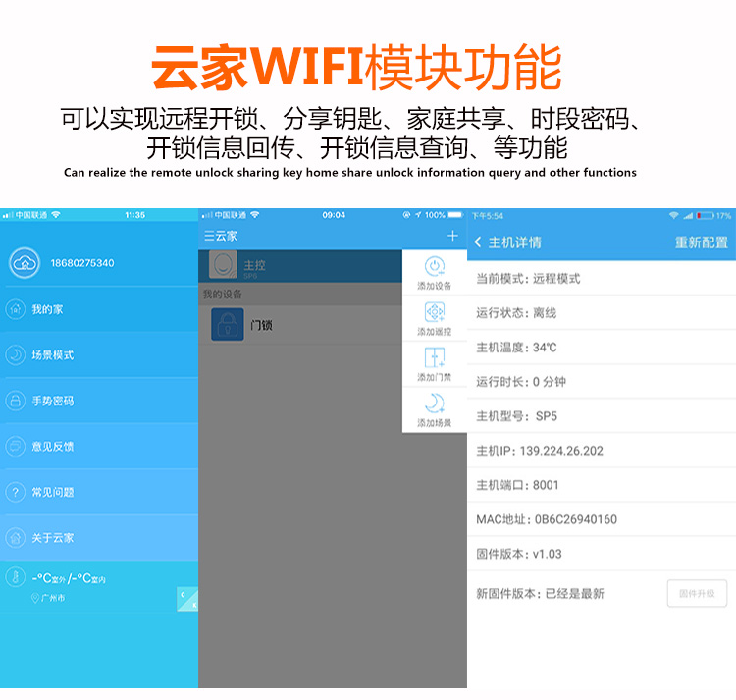
Task: Tap the 新固件版本: 已经是最新 text
Action: (540, 593)
